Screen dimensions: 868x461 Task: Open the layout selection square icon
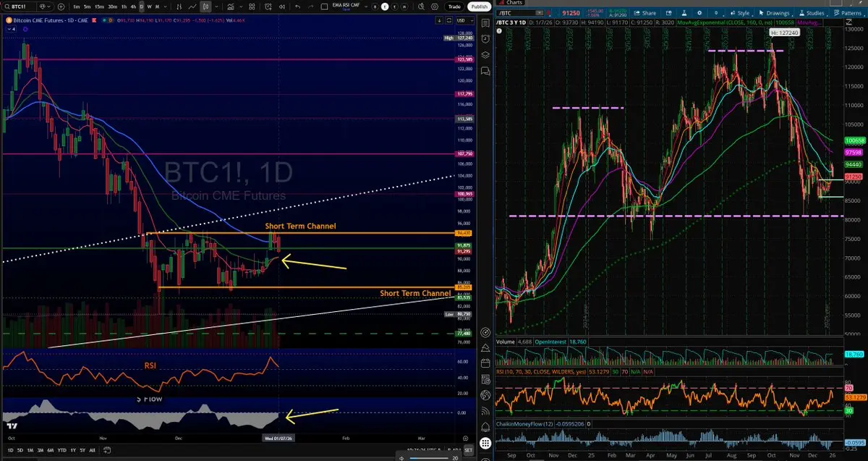coord(324,7)
